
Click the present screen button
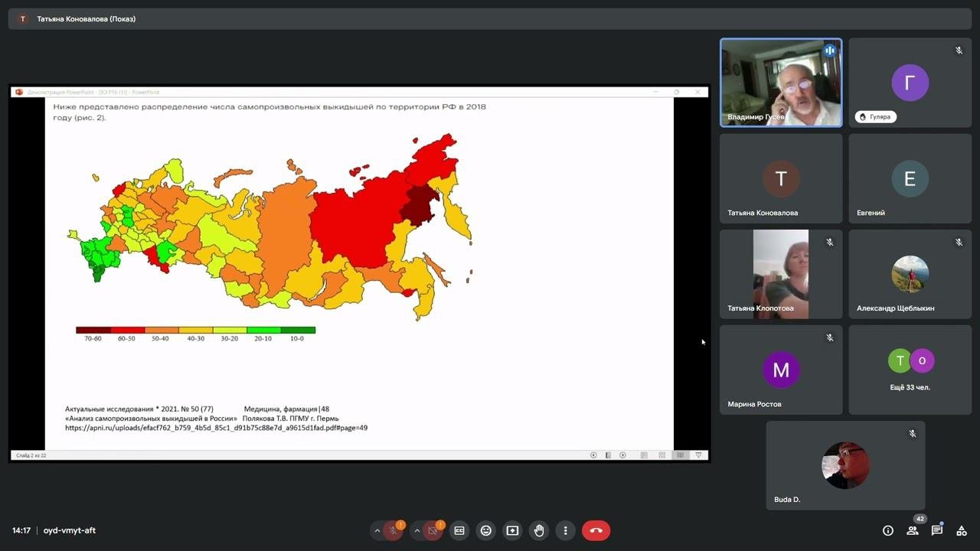512,530
